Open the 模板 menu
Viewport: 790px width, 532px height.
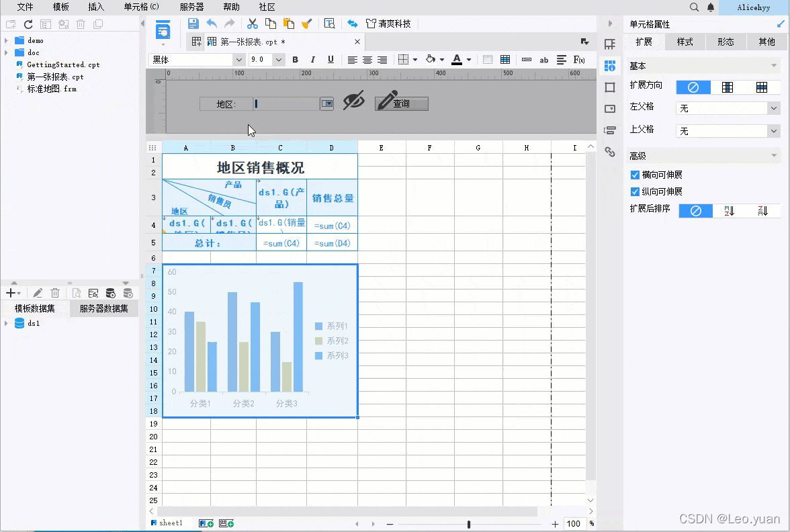(x=61, y=7)
